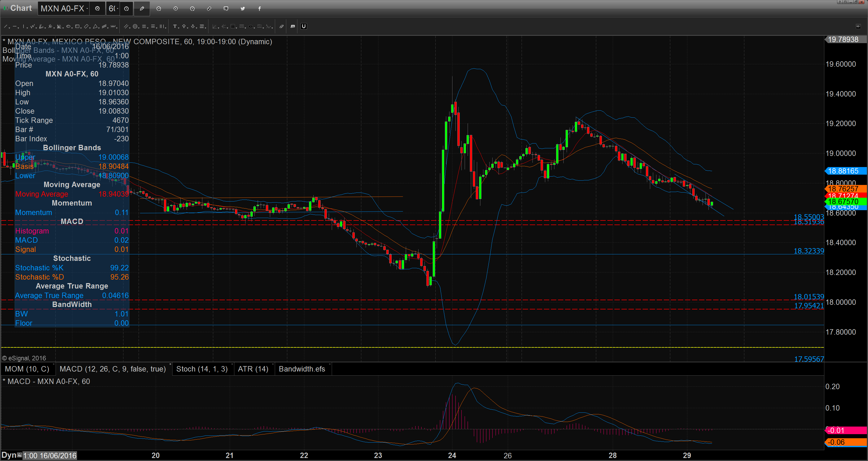Close the ATR (14) tab
Viewport: 868px width, 461px height.
coord(273,364)
